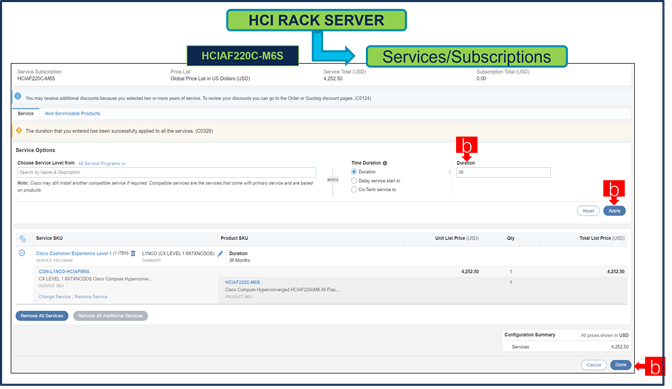The height and width of the screenshot is (389, 672).
Task: Delete Cisco Customer Experience Level 1 via trash icon
Action: (134, 255)
